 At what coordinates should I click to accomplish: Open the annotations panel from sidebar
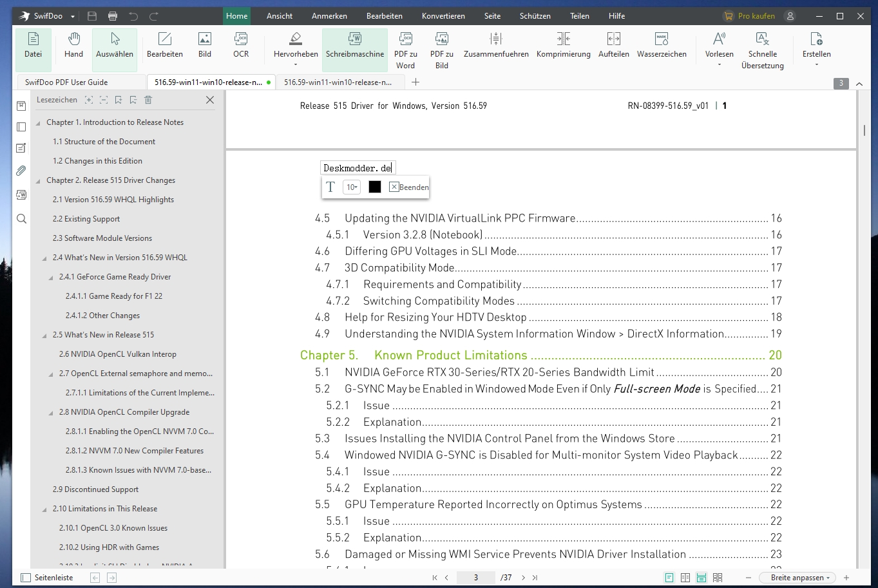point(21,148)
